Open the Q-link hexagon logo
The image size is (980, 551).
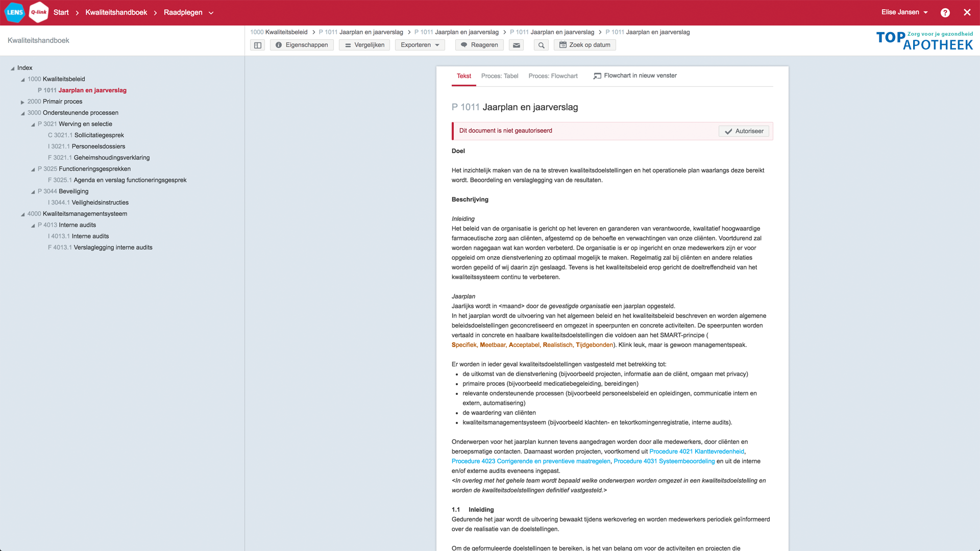(39, 12)
